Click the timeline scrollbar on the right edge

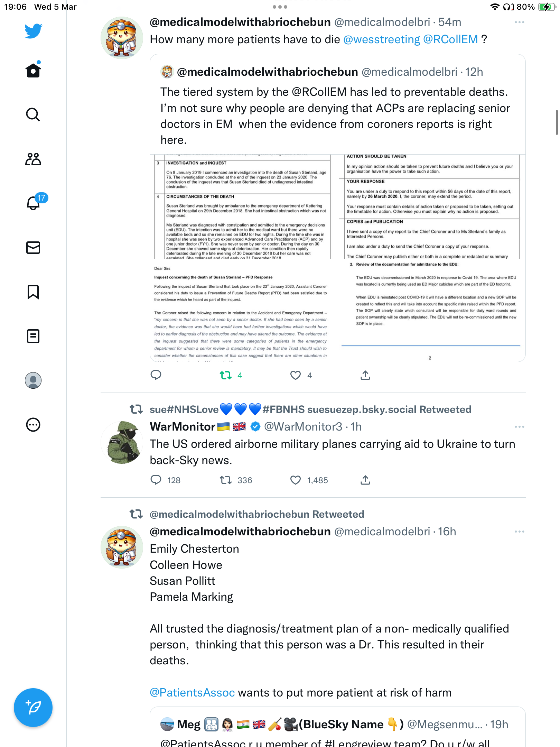(557, 122)
